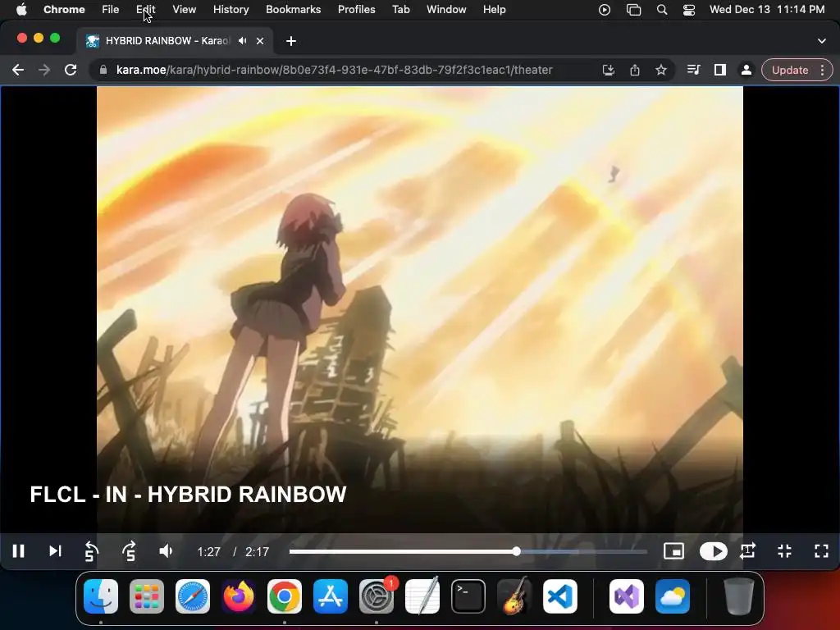
Task: Open the View menu
Action: [185, 9]
